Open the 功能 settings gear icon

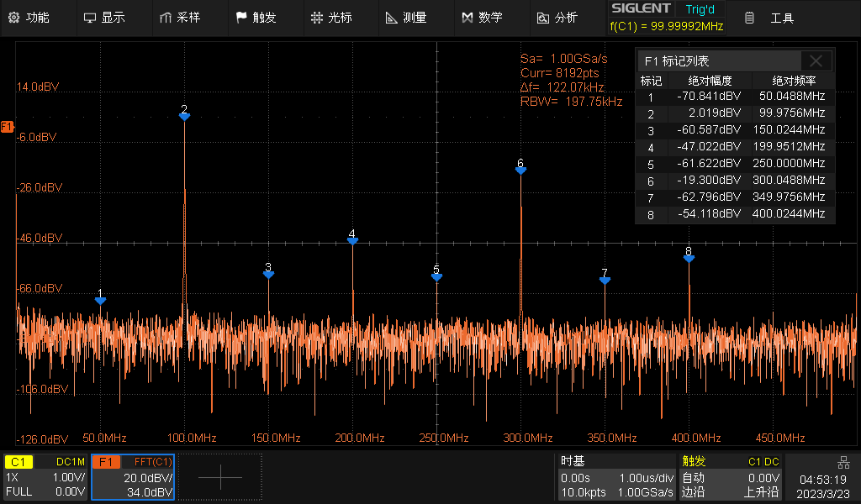(x=13, y=17)
